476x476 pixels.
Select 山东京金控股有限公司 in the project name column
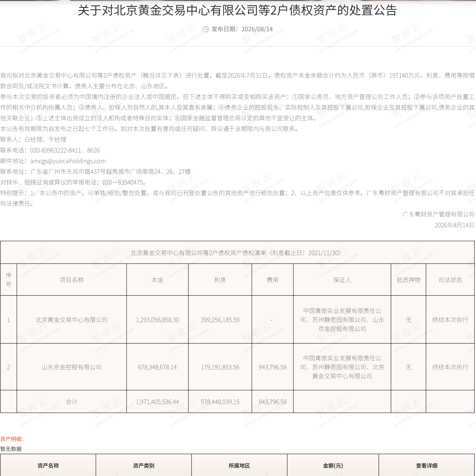click(72, 367)
